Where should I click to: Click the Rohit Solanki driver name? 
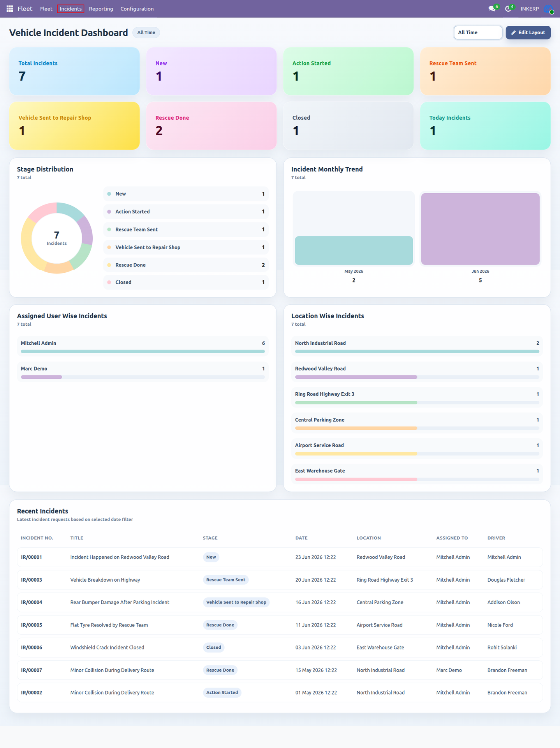(502, 647)
